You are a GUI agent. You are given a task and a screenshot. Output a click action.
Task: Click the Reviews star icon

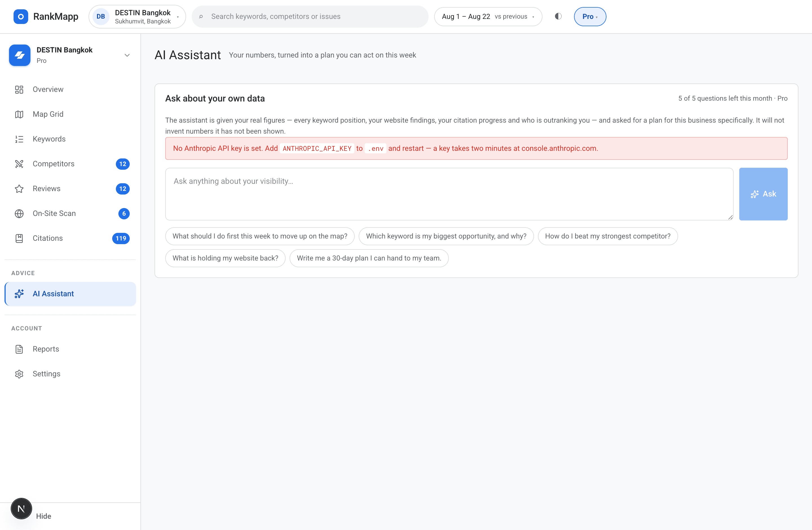coord(19,189)
